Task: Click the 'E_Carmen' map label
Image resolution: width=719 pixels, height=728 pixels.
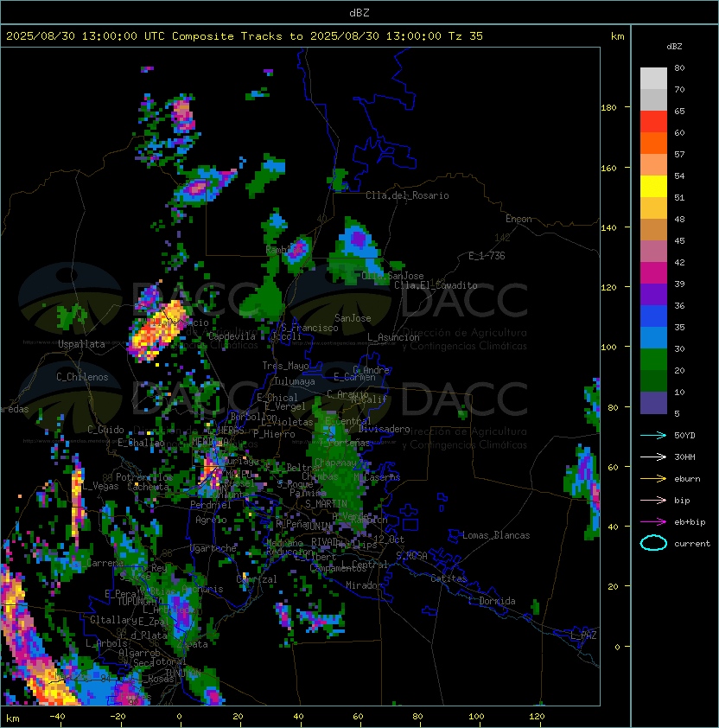Action: (354, 377)
